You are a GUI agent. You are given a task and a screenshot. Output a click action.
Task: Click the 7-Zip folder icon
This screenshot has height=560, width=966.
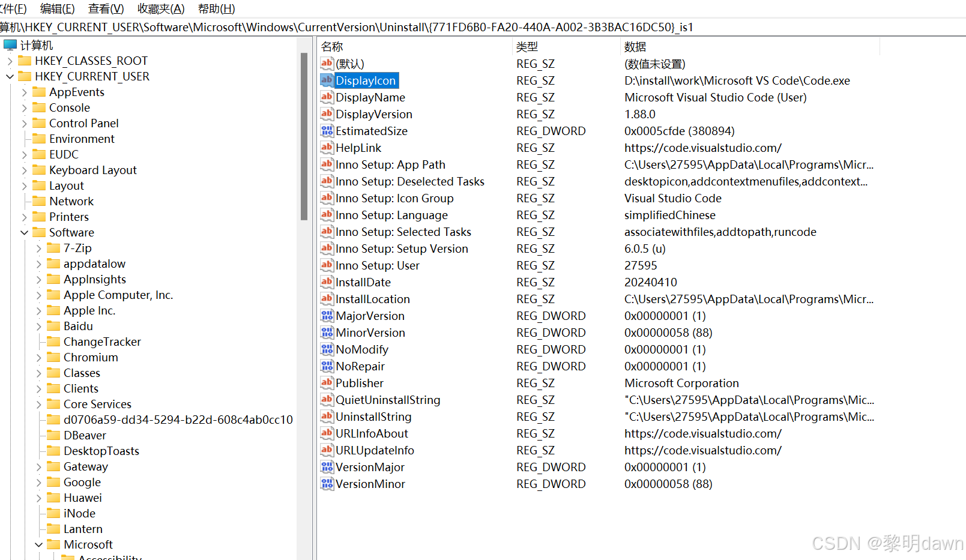coord(53,248)
